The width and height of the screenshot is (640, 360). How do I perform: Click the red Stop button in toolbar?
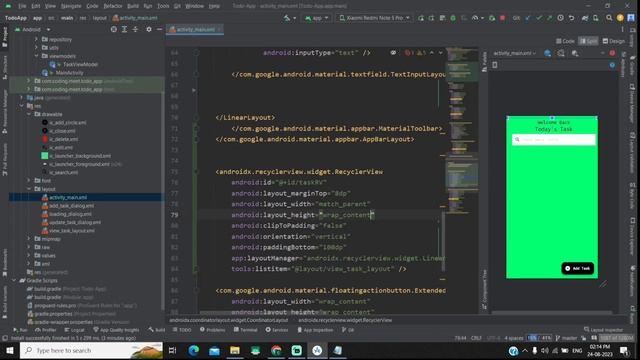(x=502, y=18)
